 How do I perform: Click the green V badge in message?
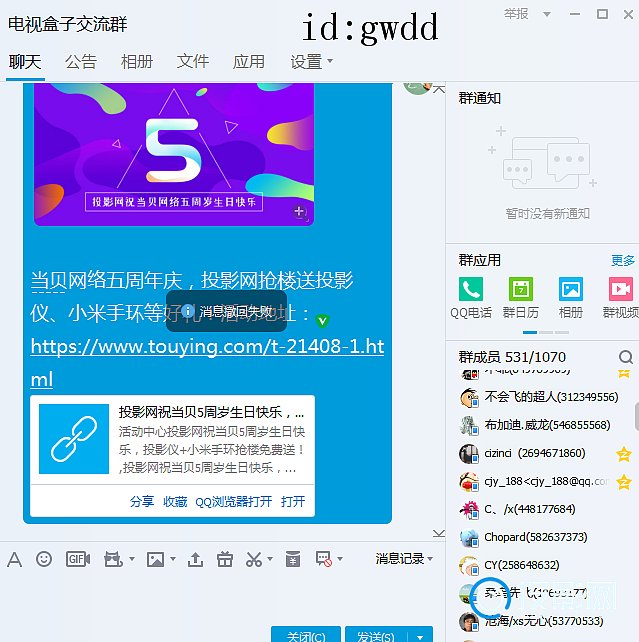tap(322, 321)
